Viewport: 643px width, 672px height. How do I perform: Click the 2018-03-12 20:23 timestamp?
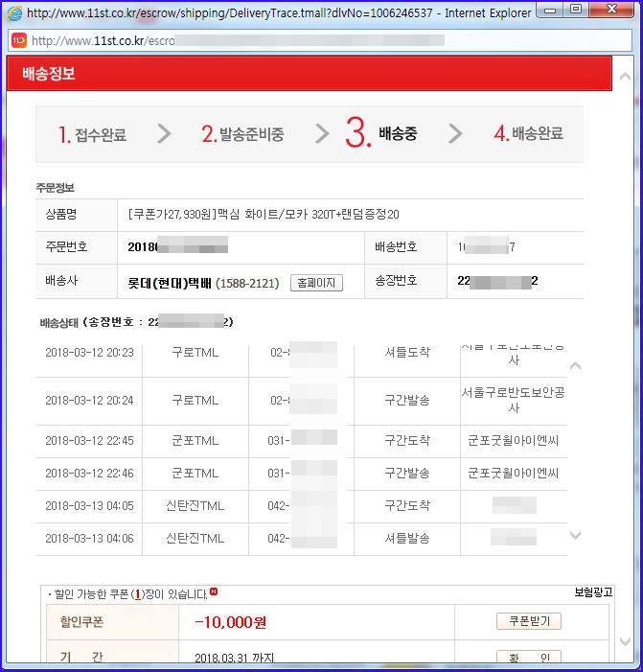click(89, 353)
